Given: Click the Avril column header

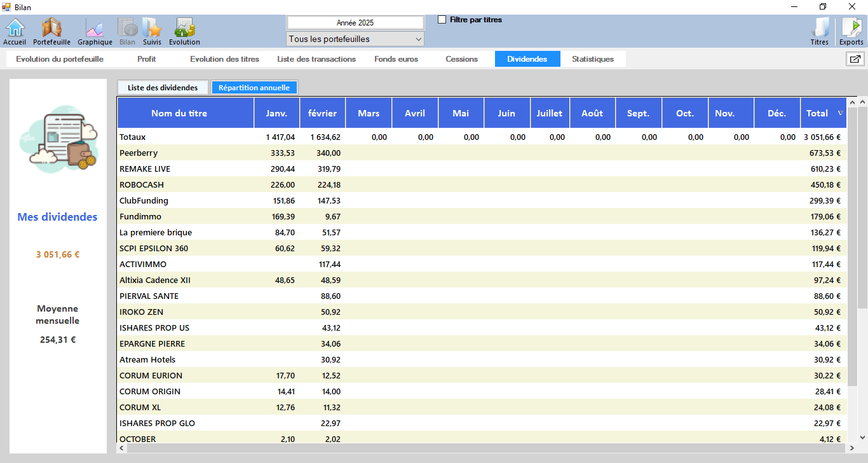Looking at the screenshot, I should [x=415, y=113].
